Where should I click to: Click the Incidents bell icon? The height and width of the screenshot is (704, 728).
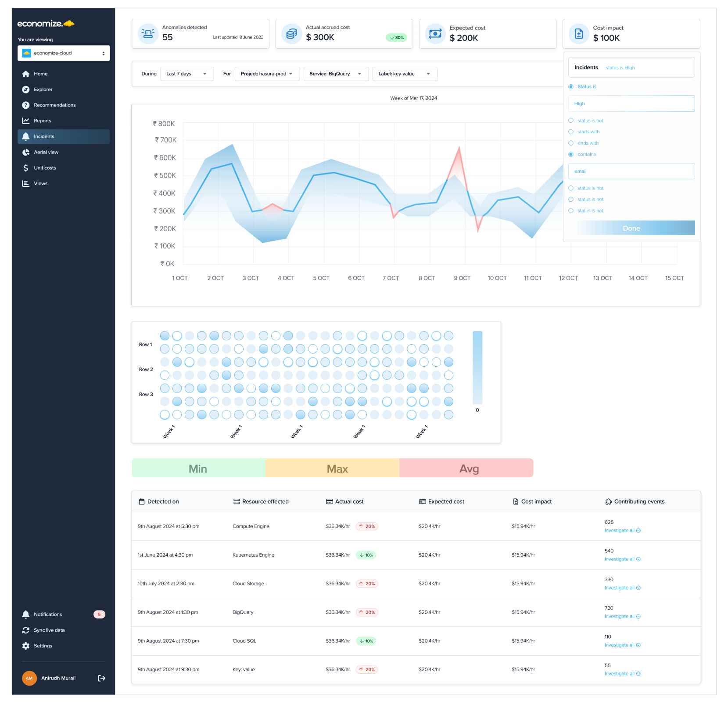pyautogui.click(x=25, y=136)
